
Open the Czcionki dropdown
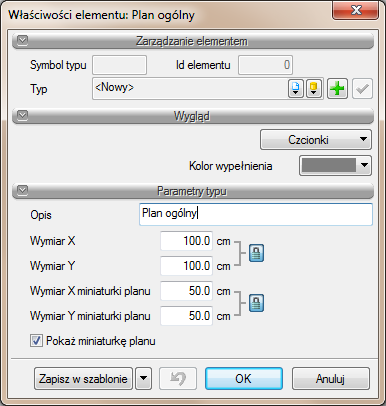click(x=316, y=140)
